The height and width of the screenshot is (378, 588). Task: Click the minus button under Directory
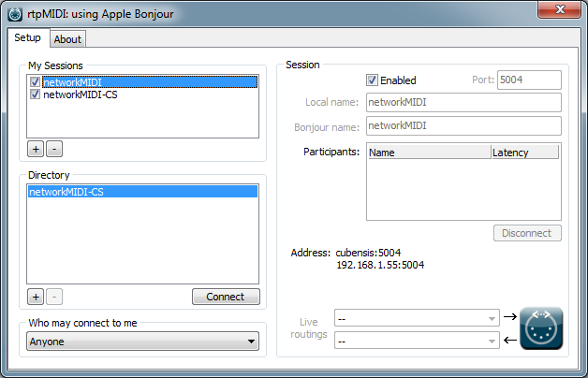[53, 297]
